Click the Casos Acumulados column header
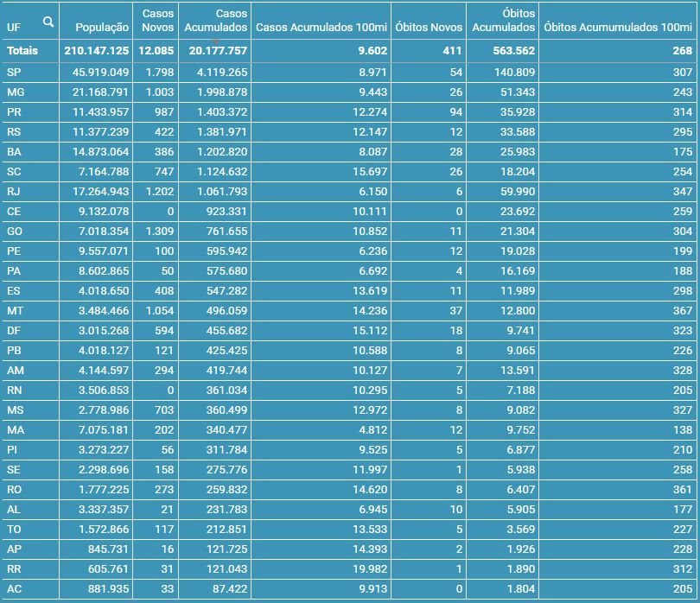This screenshot has height=603, width=700. coord(216,21)
